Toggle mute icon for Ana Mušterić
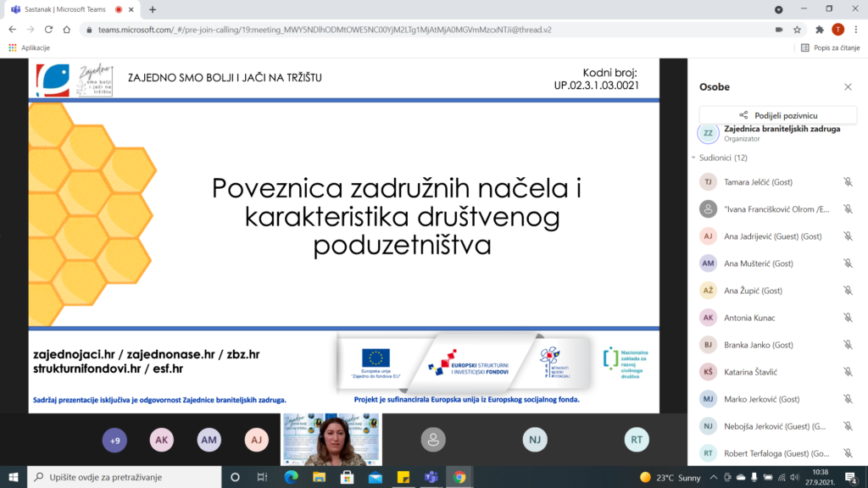Viewport: 868px width, 488px height. pos(848,263)
